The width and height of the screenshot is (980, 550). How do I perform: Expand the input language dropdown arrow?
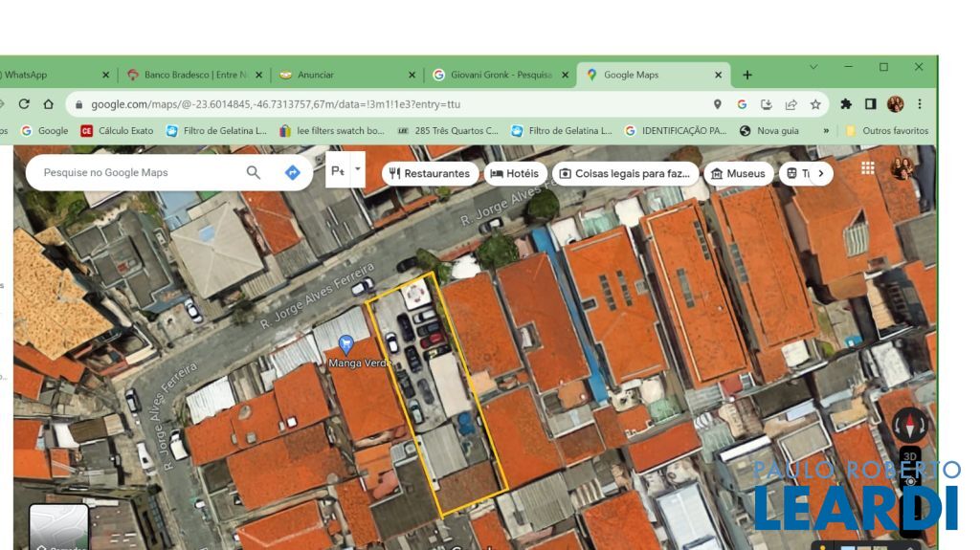(x=358, y=169)
